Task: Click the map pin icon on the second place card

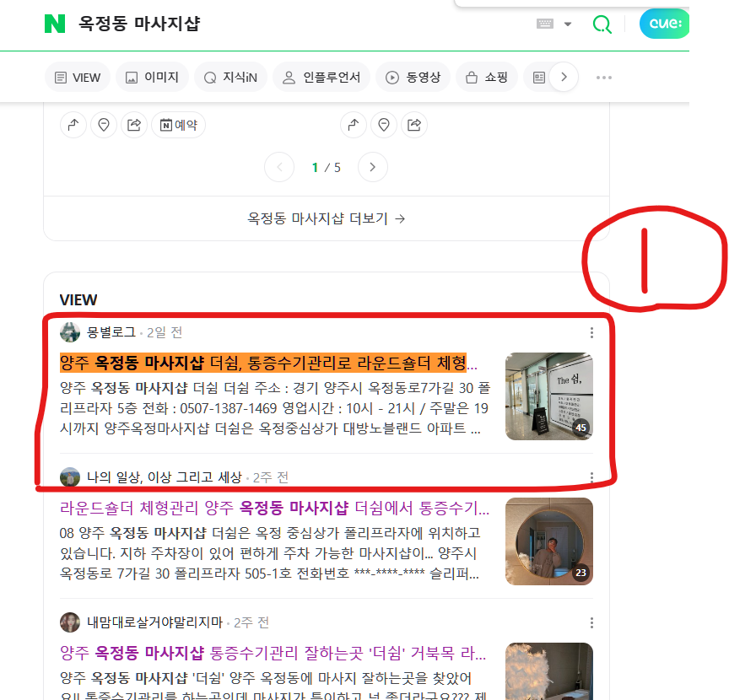Action: 384,125
